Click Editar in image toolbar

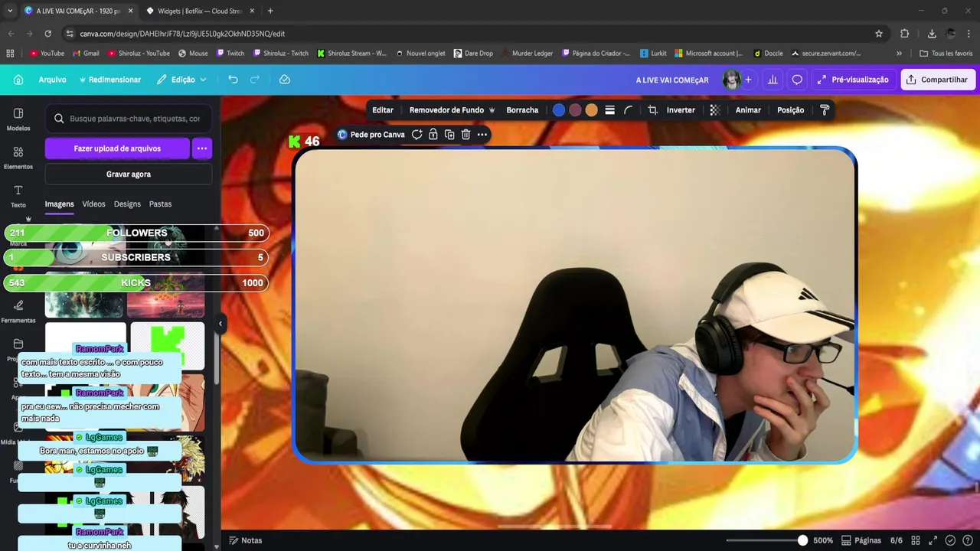383,110
